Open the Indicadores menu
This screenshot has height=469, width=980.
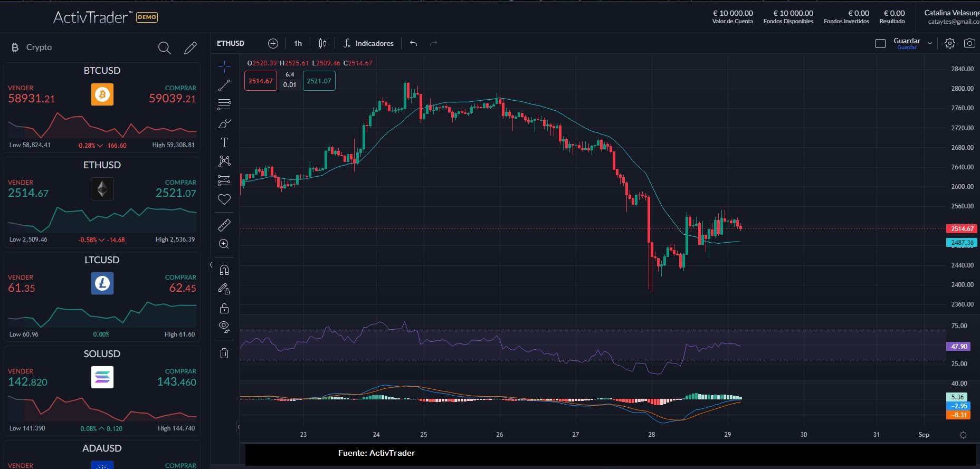[x=368, y=43]
